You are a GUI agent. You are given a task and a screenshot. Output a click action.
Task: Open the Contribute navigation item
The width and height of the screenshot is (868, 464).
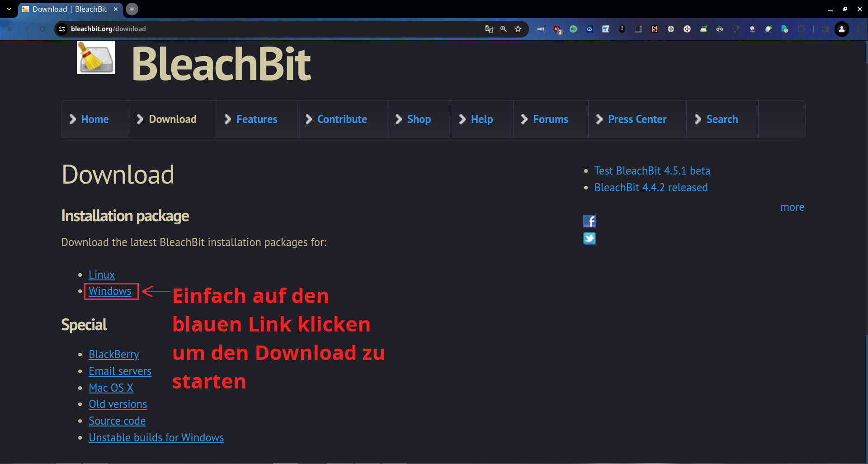(342, 119)
